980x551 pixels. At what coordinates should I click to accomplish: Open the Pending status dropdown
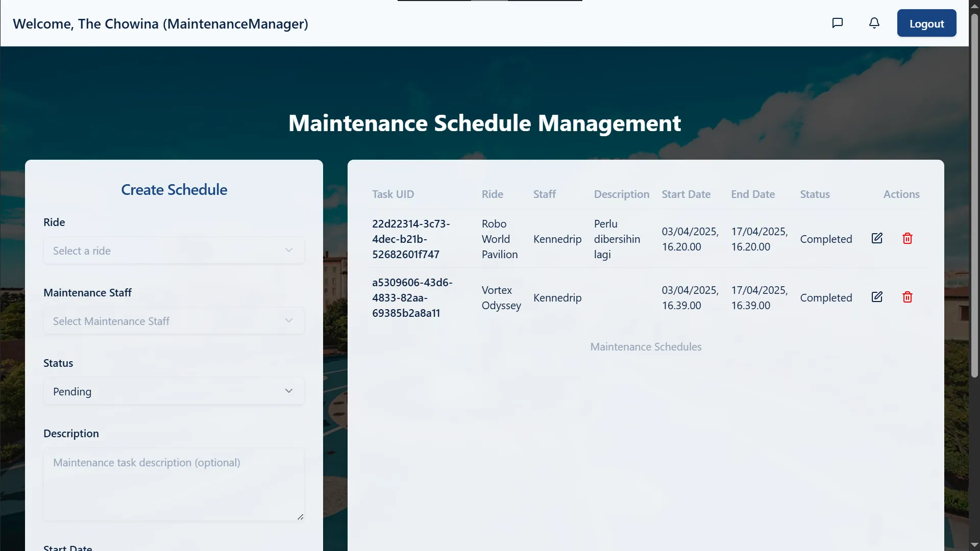(174, 391)
